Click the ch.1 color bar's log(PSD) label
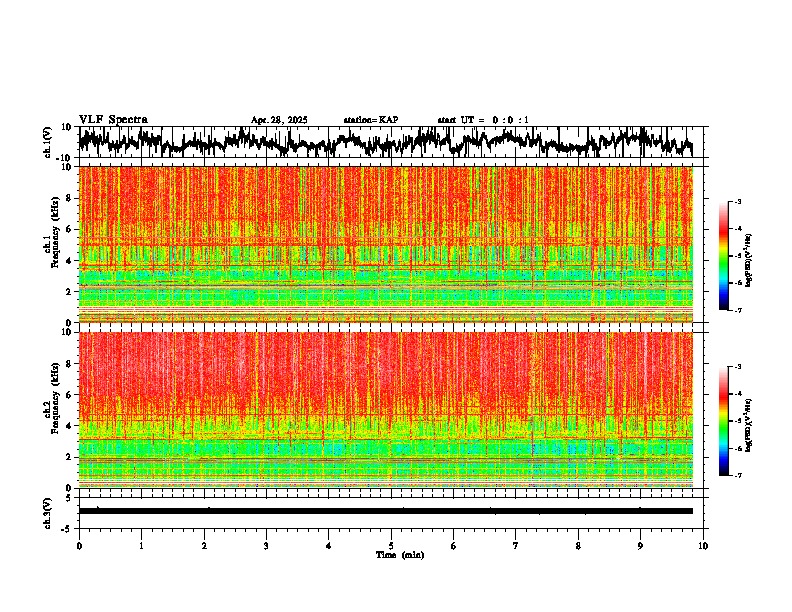The height and width of the screenshot is (612, 792). 748,261
